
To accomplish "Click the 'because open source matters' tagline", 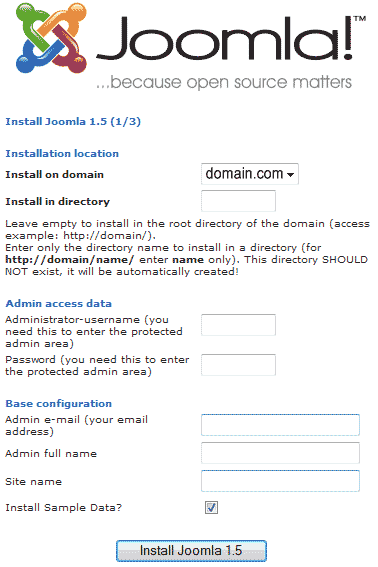I will coord(224,83).
